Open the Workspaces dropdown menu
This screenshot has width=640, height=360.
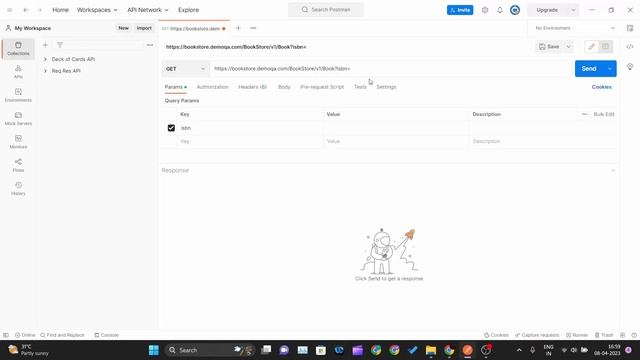click(97, 10)
